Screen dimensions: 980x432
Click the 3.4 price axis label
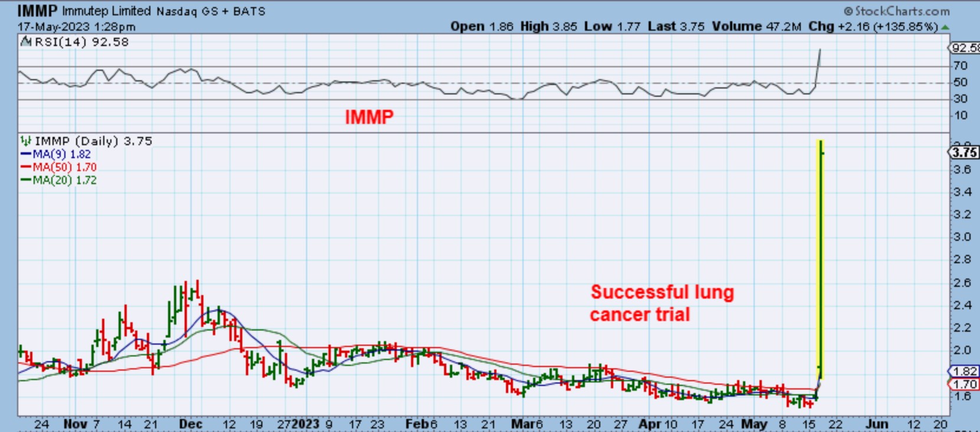click(962, 192)
